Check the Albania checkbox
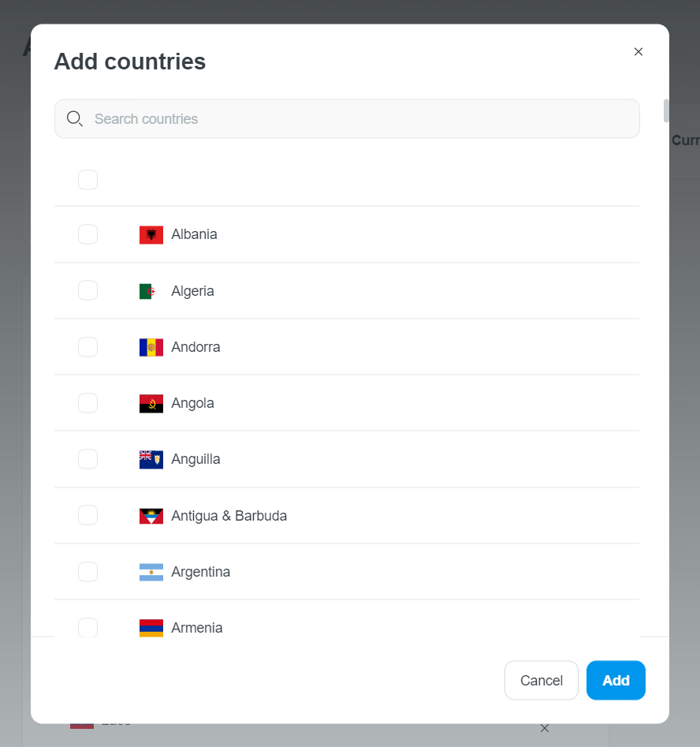The image size is (700, 747). tap(88, 234)
